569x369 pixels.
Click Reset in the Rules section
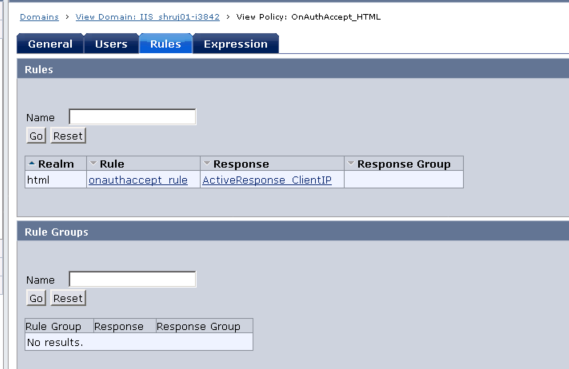[x=68, y=136]
